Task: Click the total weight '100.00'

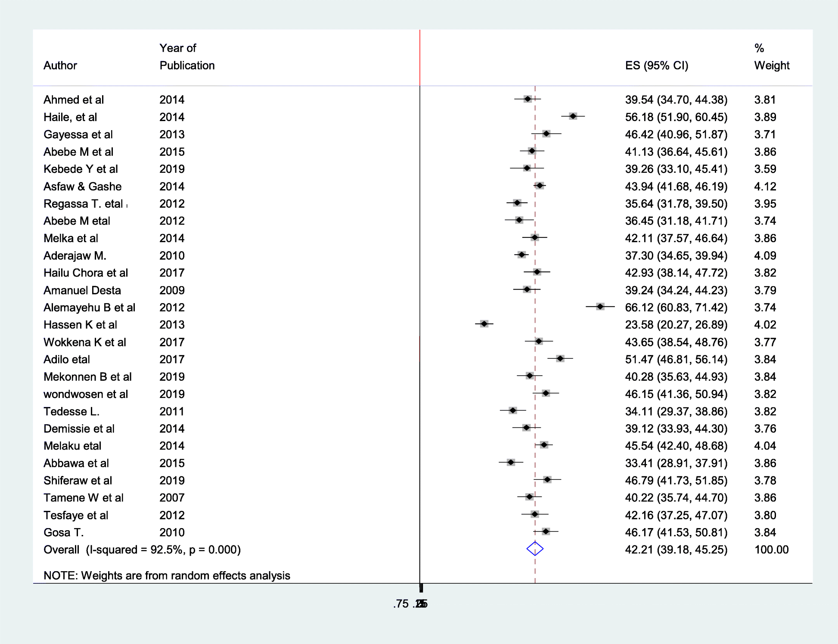Action: coord(772,550)
